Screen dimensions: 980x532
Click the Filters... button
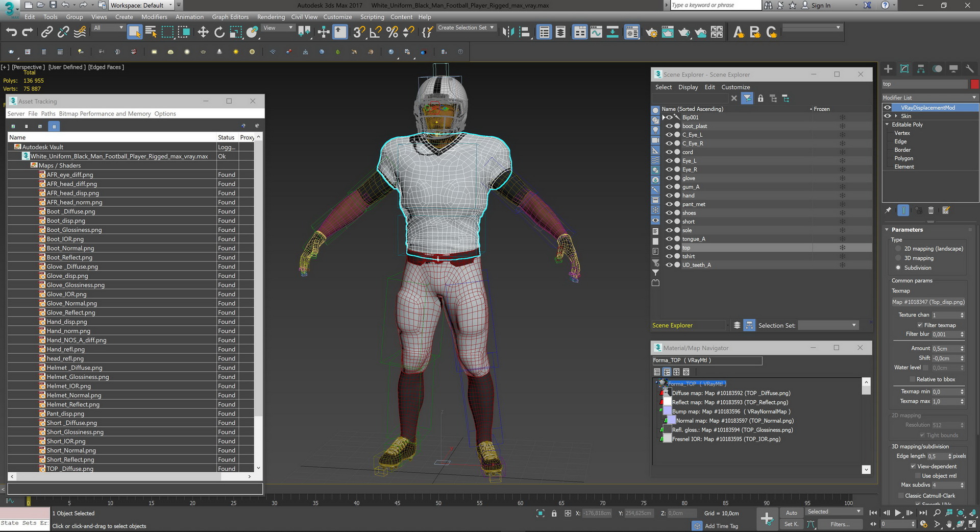(x=840, y=524)
